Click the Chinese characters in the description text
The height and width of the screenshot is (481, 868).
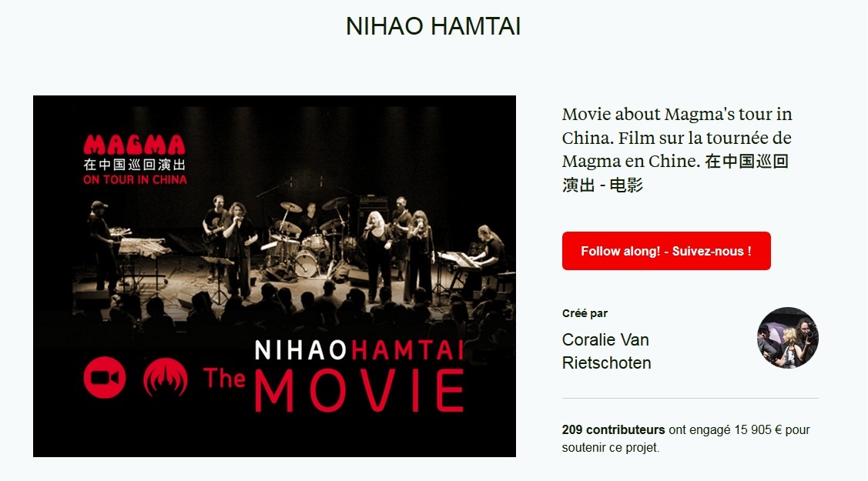click(746, 162)
